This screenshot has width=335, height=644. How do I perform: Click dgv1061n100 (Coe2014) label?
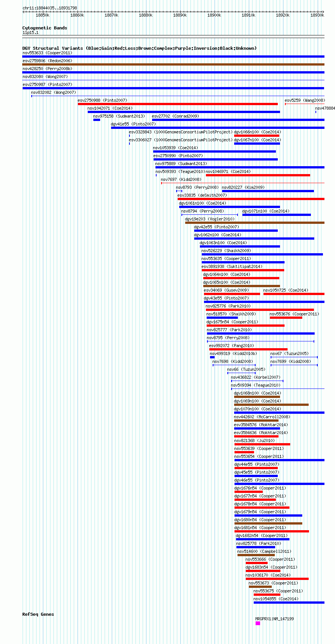point(203,203)
